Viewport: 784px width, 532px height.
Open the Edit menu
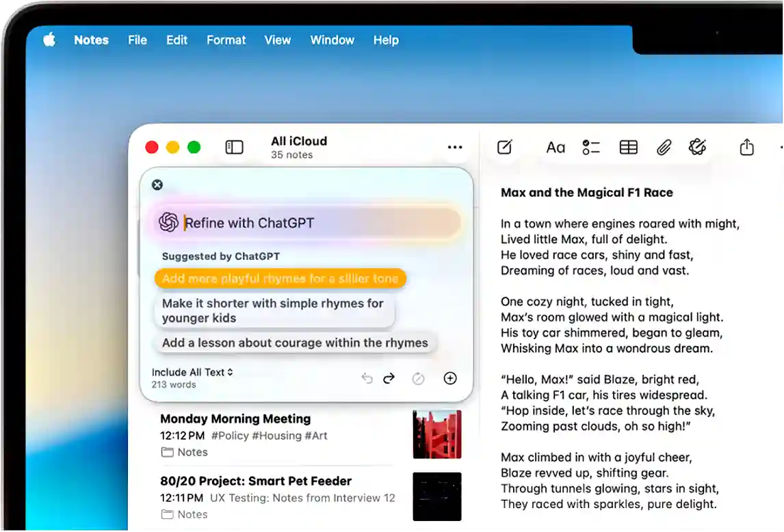click(x=177, y=40)
